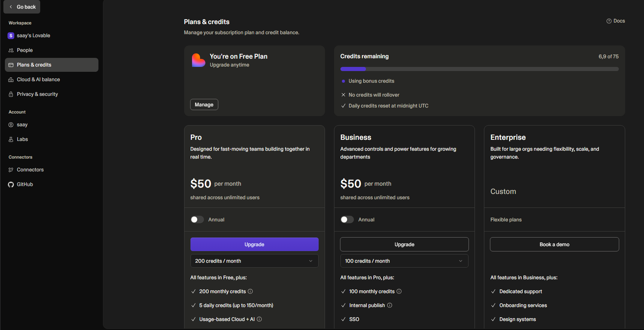The image size is (644, 330).
Task: Open the People sidebar item
Action: click(25, 50)
